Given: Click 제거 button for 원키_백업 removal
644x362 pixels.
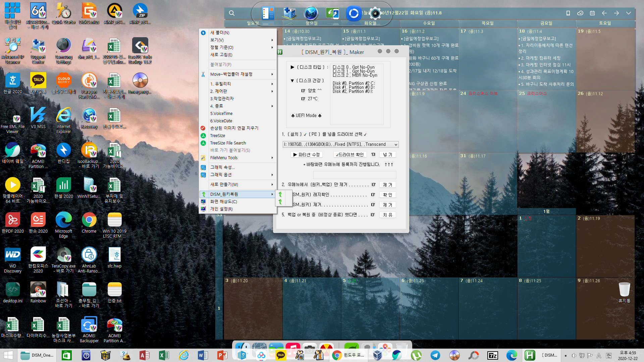Looking at the screenshot, I should click(x=387, y=185).
